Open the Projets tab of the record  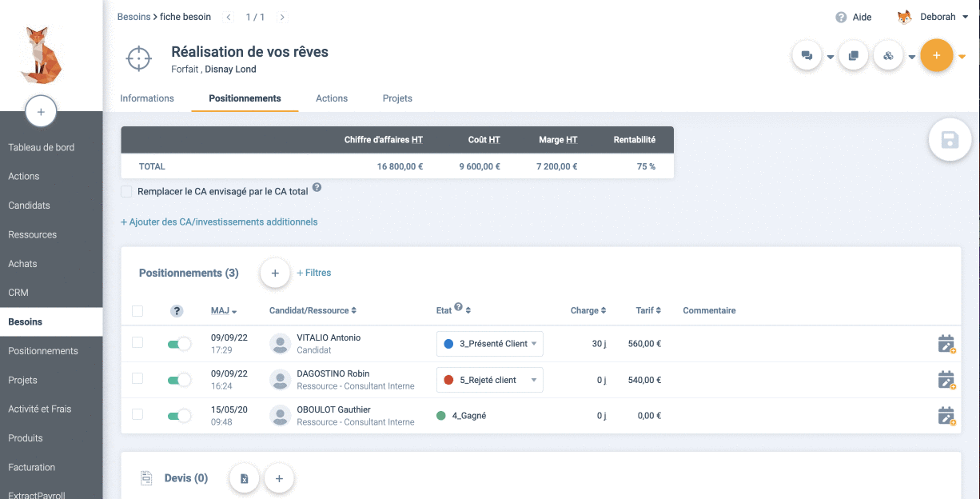point(397,98)
